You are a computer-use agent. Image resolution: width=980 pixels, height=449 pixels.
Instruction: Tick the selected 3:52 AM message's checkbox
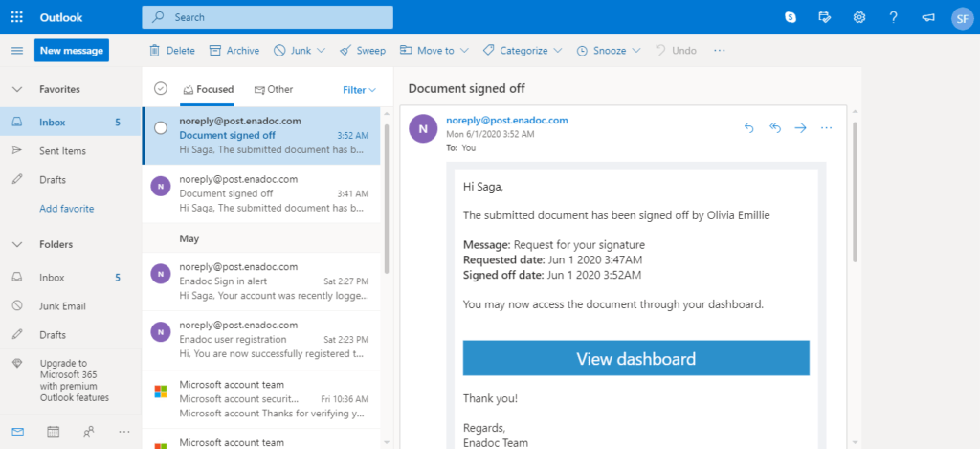(x=161, y=128)
